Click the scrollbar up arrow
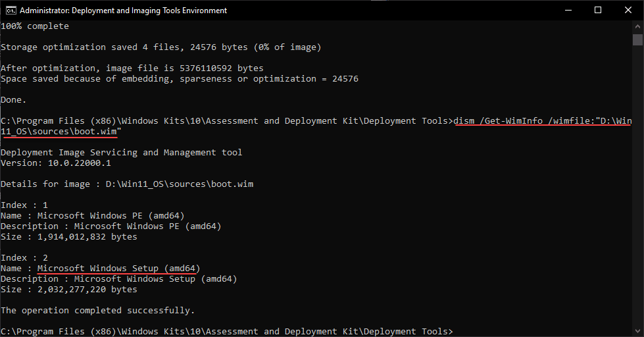The width and height of the screenshot is (644, 337). [x=637, y=26]
